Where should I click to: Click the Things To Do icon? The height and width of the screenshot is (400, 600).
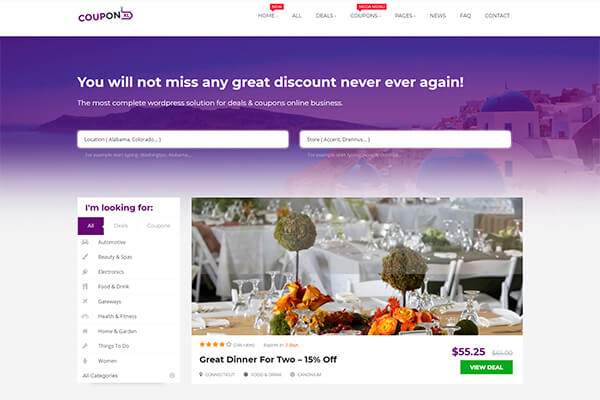pyautogui.click(x=85, y=346)
